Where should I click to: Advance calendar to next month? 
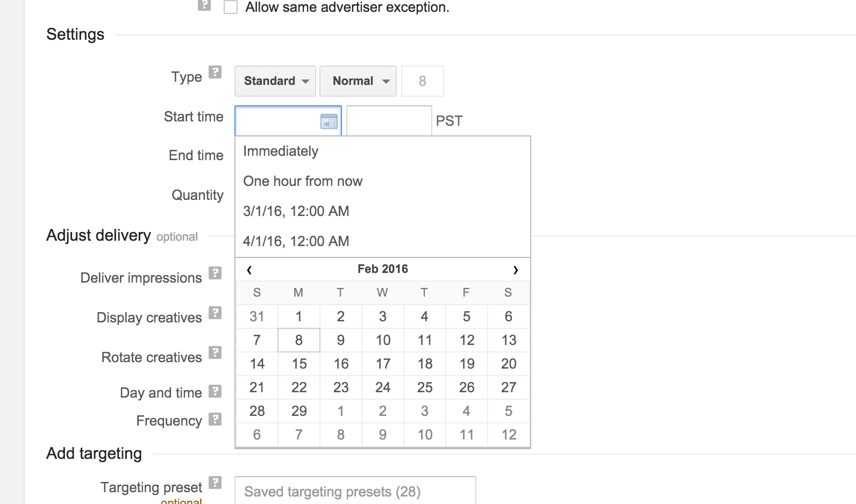point(515,270)
